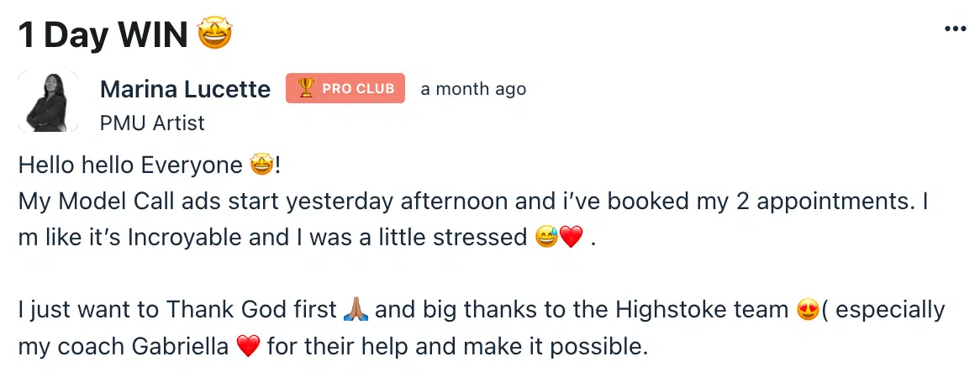The width and height of the screenshot is (980, 388).
Task: Click Marina Lucette's profile avatar
Action: [x=47, y=102]
